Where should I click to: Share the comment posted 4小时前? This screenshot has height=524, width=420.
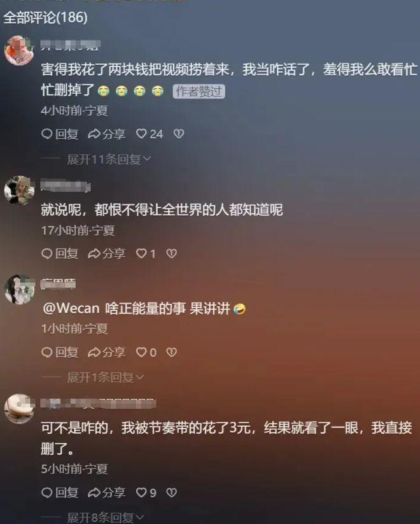pos(106,134)
